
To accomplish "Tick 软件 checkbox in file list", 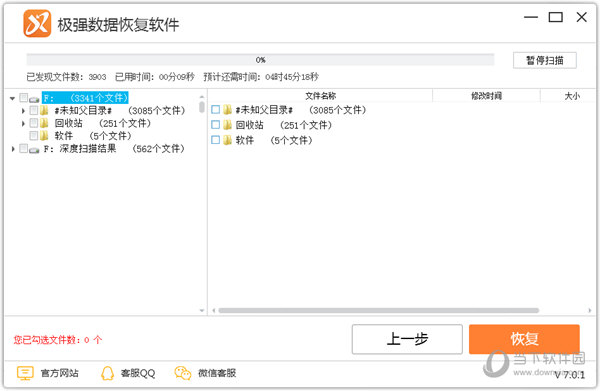I will (215, 140).
